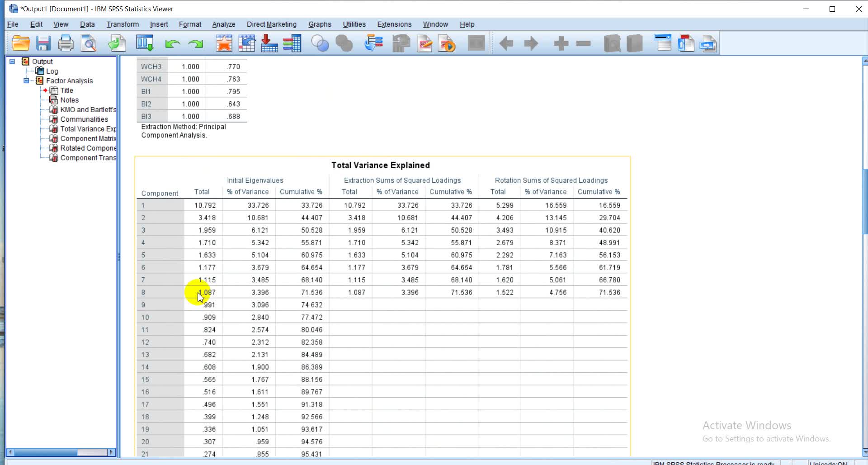Screen dimensions: 868x465
Task: Click the Open folder toolbar icon
Action: [x=21, y=43]
